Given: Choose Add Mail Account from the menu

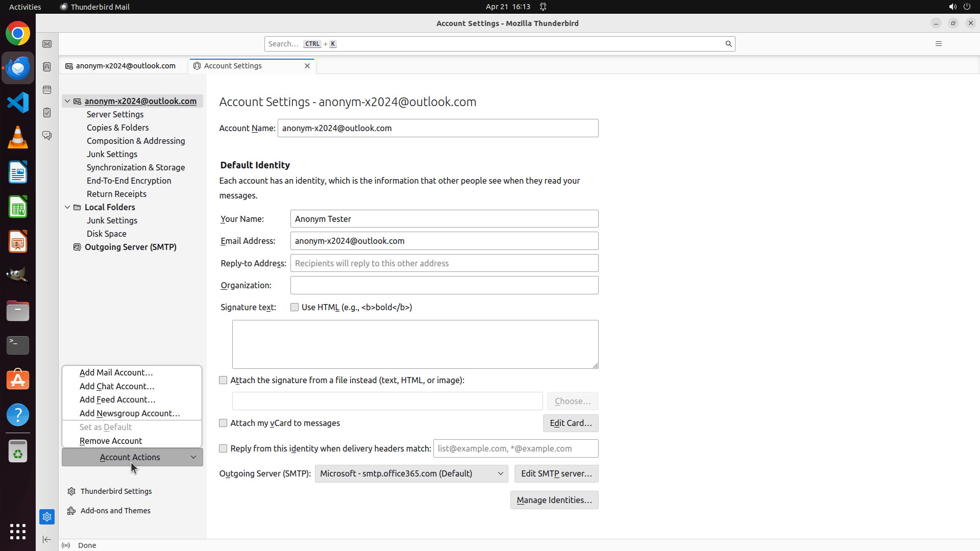Looking at the screenshot, I should [116, 372].
